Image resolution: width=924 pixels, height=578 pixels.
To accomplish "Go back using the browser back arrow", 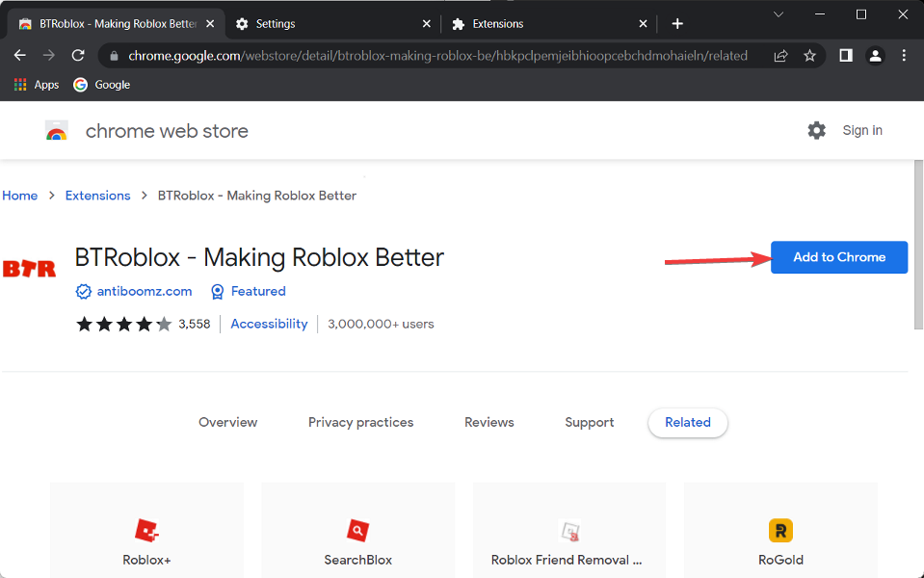I will coord(20,55).
